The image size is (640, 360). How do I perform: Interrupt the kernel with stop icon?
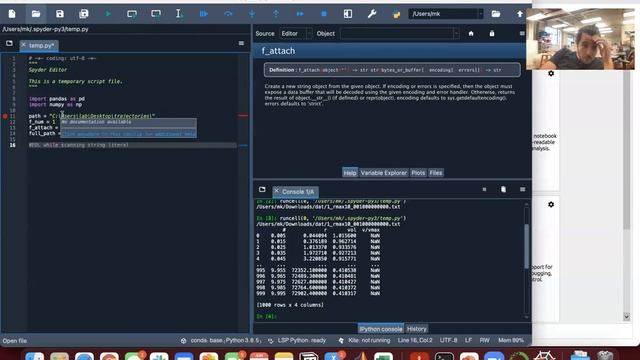[484, 189]
